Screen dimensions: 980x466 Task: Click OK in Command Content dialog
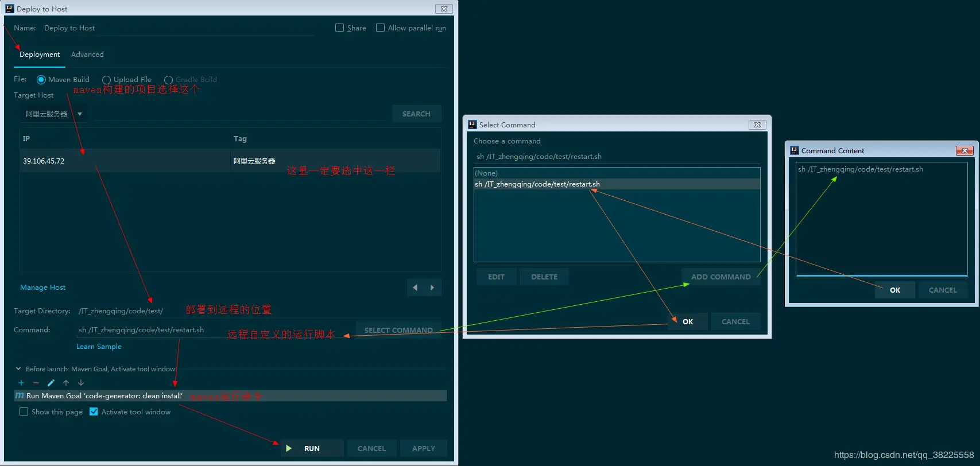coord(895,290)
